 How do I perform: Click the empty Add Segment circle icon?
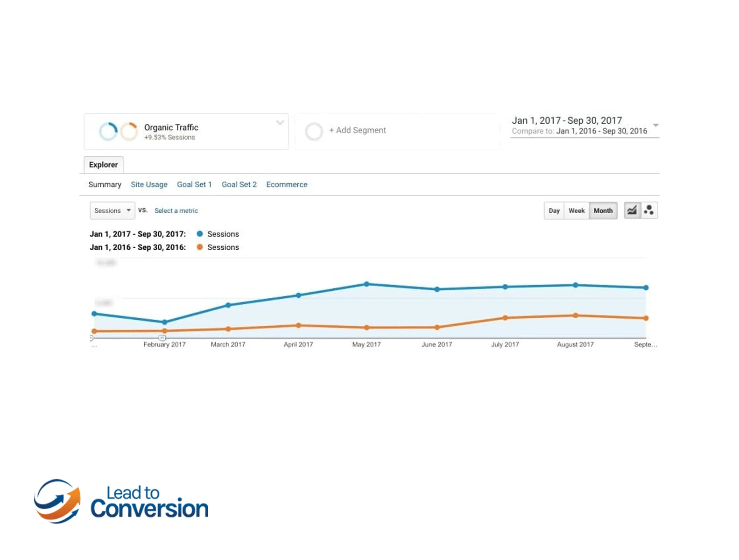[314, 132]
